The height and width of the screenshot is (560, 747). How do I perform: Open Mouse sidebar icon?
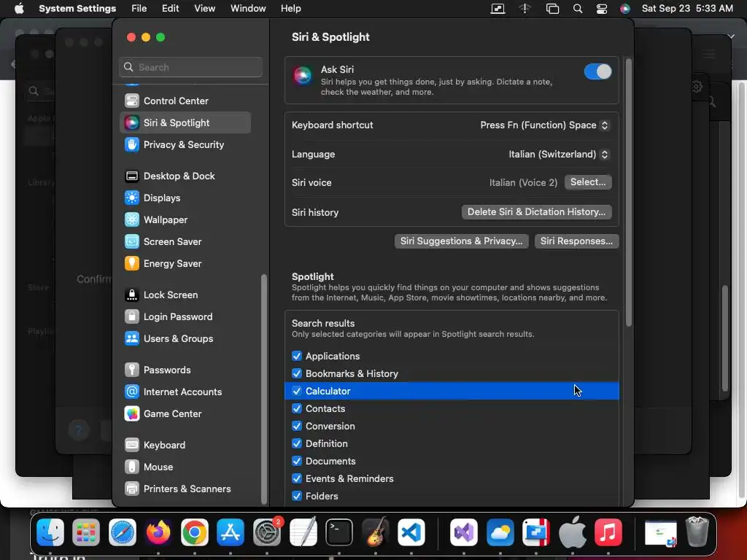[x=131, y=467]
